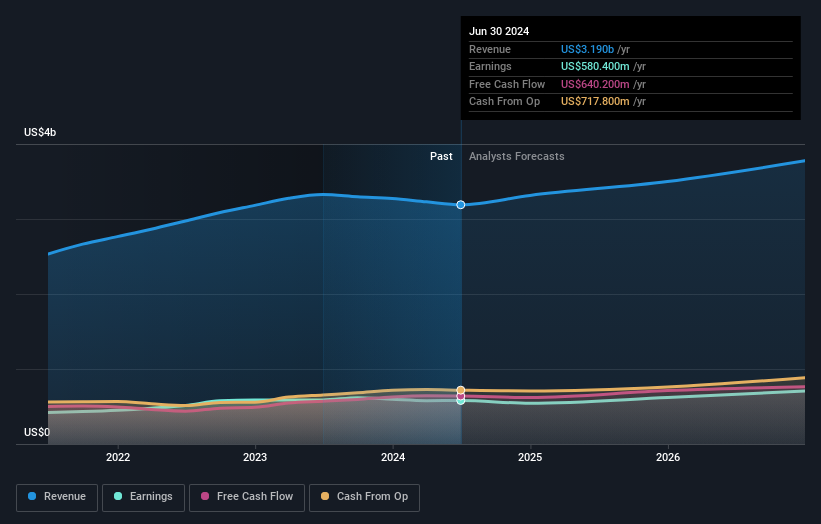Click the US$3.190b revenue value

pos(587,49)
